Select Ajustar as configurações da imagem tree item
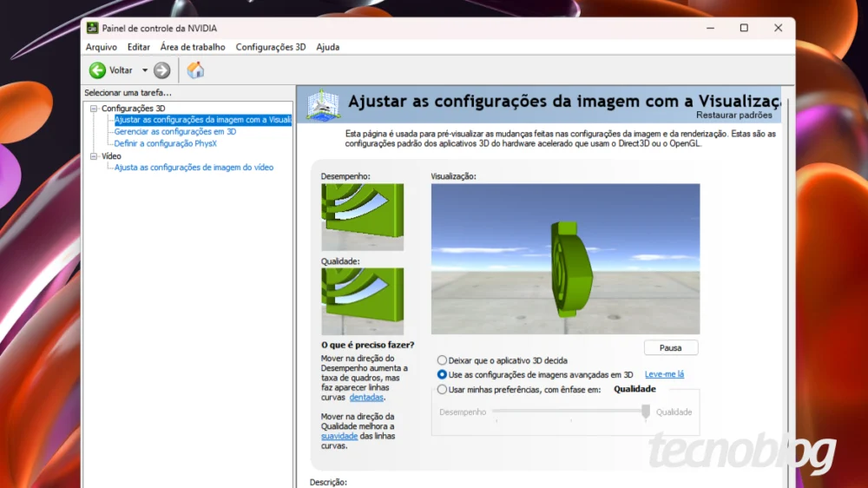The width and height of the screenshot is (868, 488). pos(202,120)
